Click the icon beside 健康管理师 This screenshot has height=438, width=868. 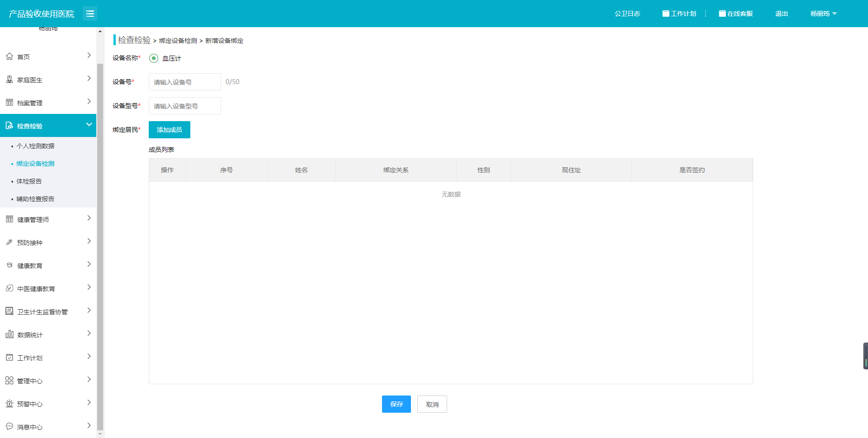pos(9,219)
